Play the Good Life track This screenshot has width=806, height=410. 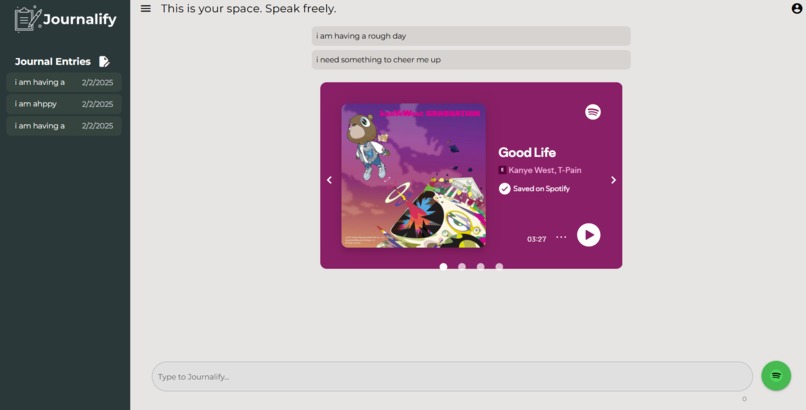[x=589, y=235]
